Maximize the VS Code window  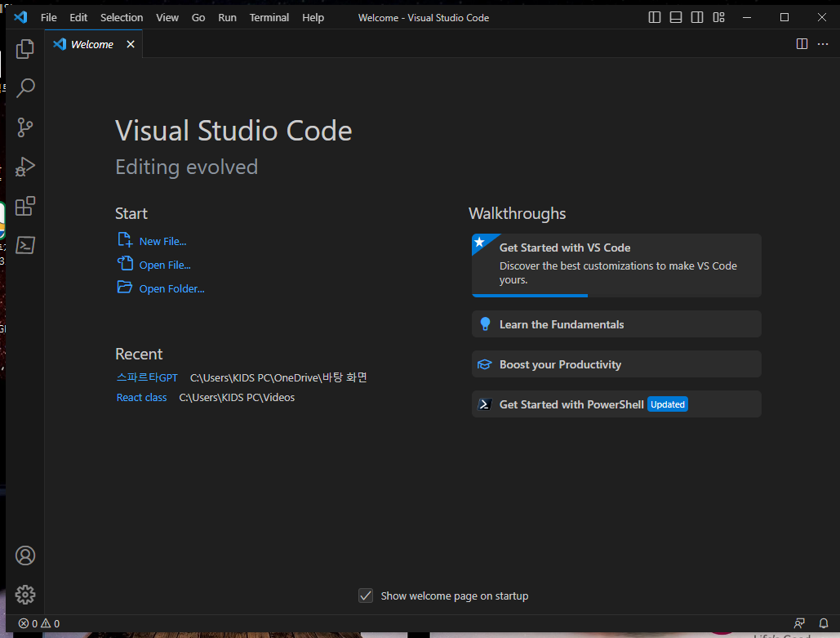click(x=784, y=18)
